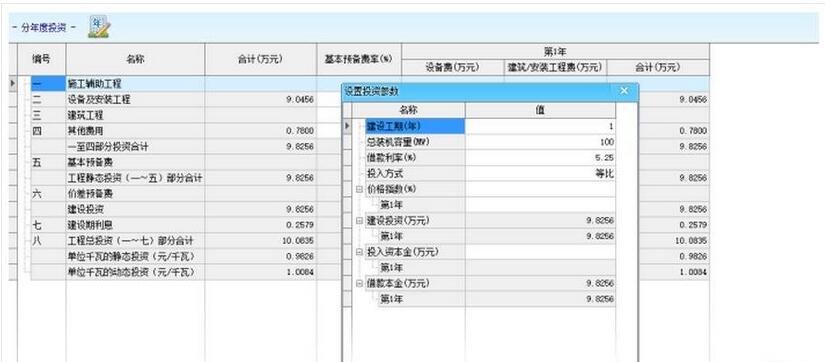
Task: Click the 编号 column header
Action: 42,59
